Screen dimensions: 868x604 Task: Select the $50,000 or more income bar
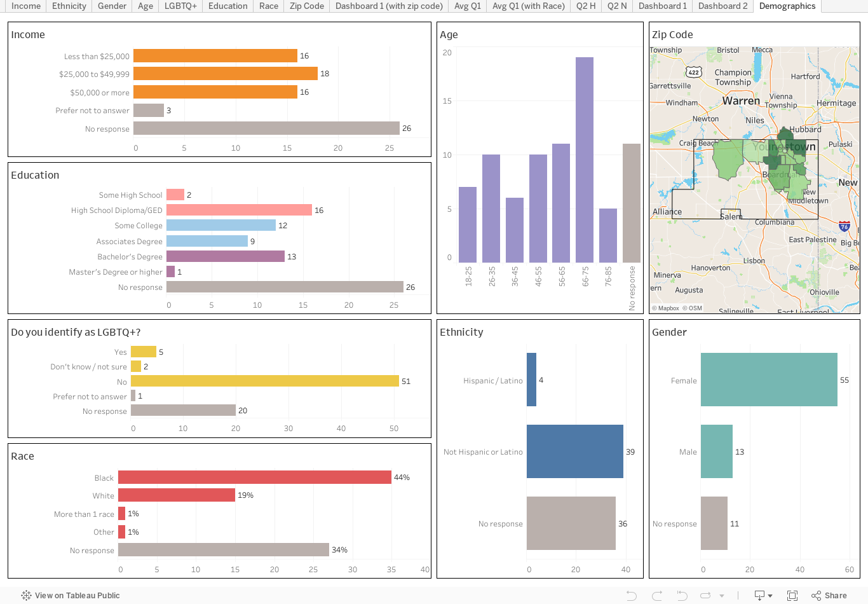click(x=215, y=92)
